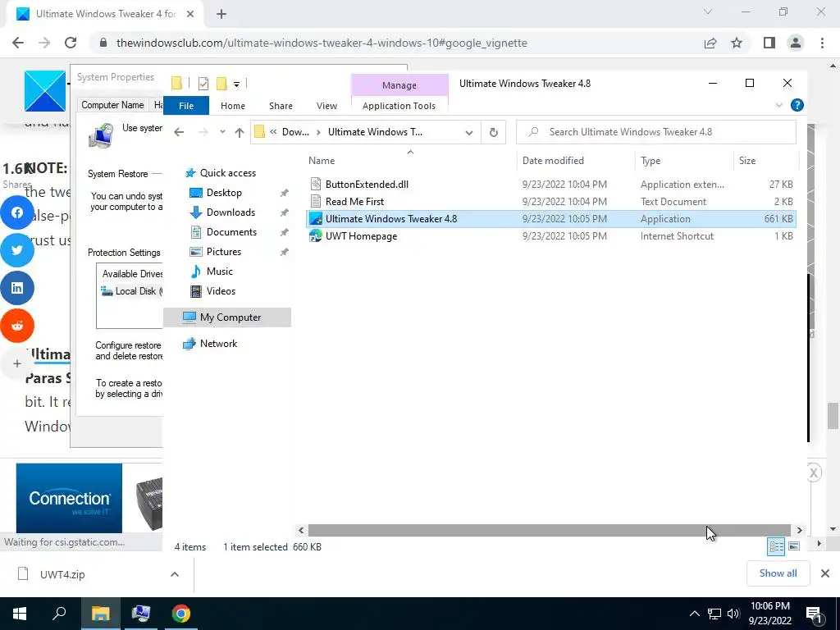840x630 pixels.
Task: Click the Search Ultimate Windows Tweaker 4.8 box
Action: click(x=655, y=132)
